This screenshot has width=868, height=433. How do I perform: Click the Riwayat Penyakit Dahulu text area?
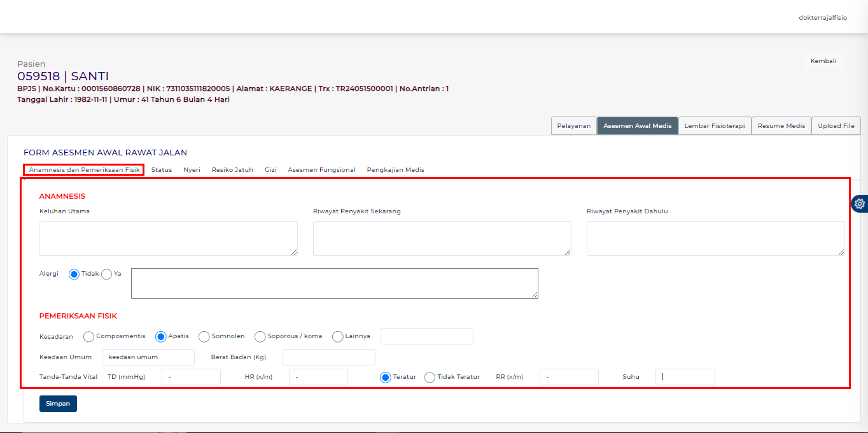715,238
